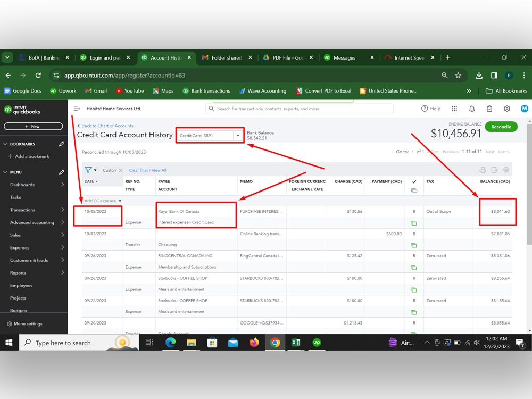Switch to Folder shared Gmail tab

pyautogui.click(x=227, y=57)
